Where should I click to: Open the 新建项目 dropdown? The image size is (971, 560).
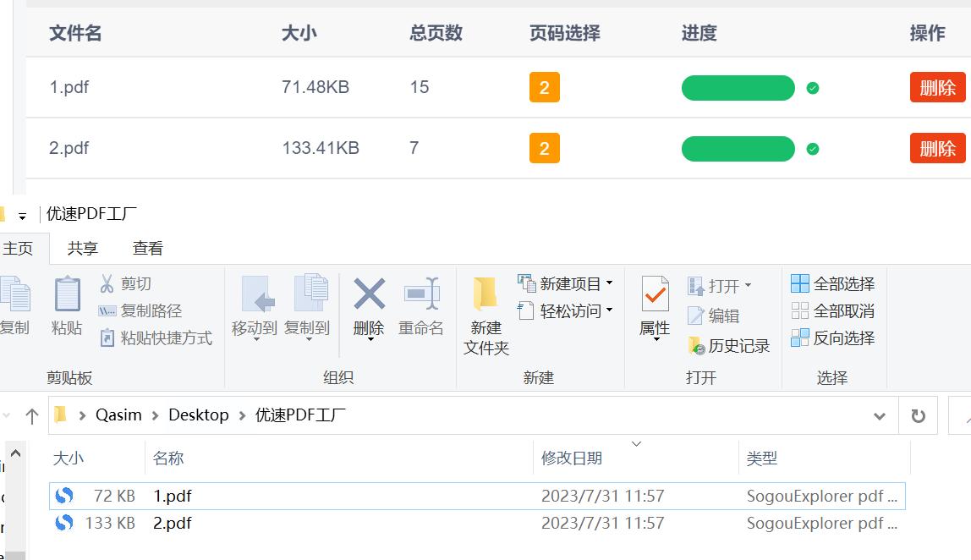pos(571,283)
